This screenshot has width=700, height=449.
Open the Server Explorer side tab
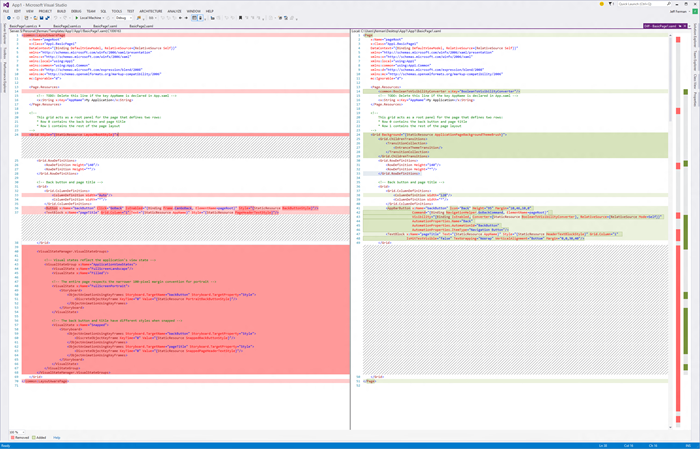coord(4,34)
